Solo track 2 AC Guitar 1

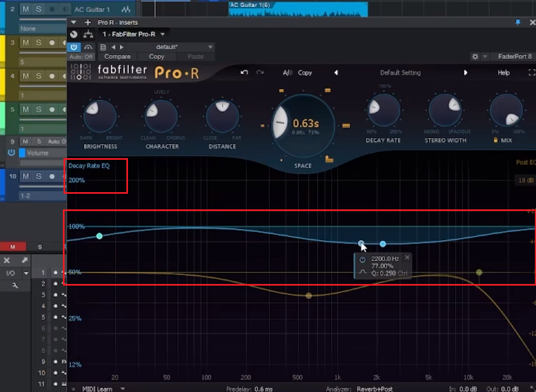tap(38, 9)
